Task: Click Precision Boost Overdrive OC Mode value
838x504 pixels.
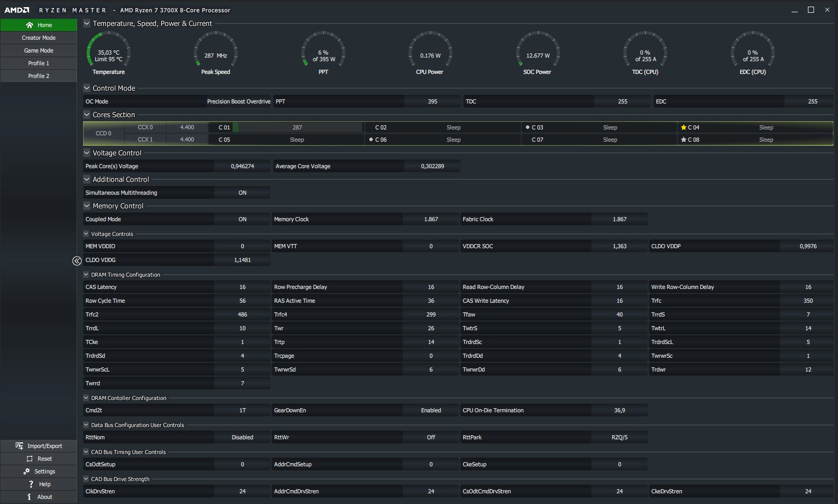Action: pyautogui.click(x=239, y=101)
